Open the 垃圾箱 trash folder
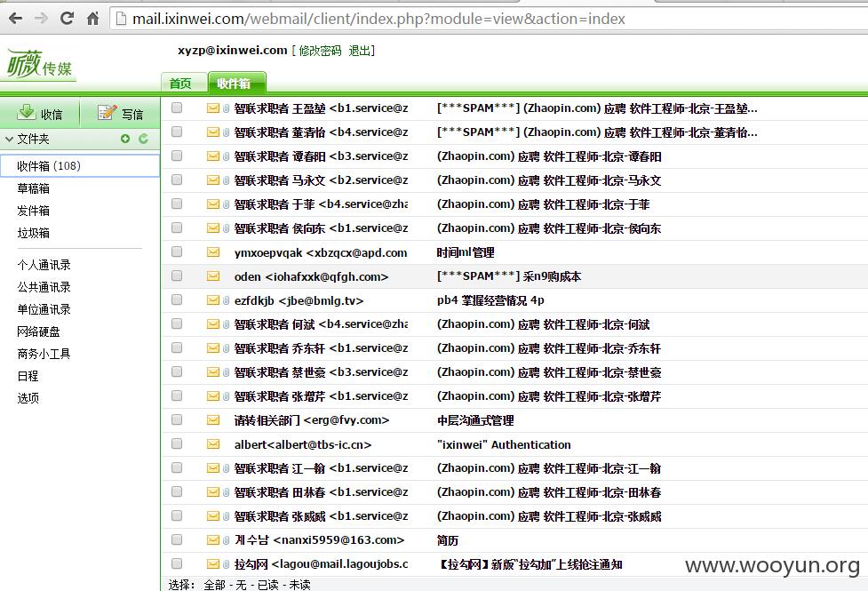 [33, 233]
